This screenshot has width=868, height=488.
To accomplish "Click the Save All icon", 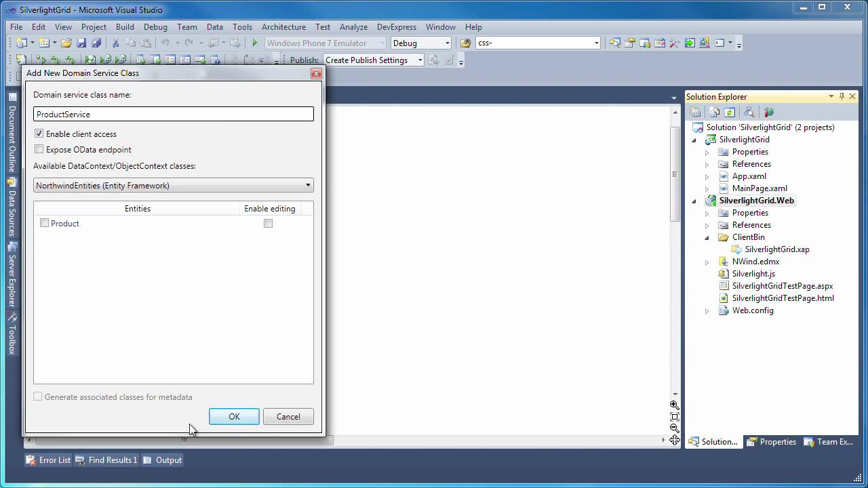I will (x=96, y=43).
